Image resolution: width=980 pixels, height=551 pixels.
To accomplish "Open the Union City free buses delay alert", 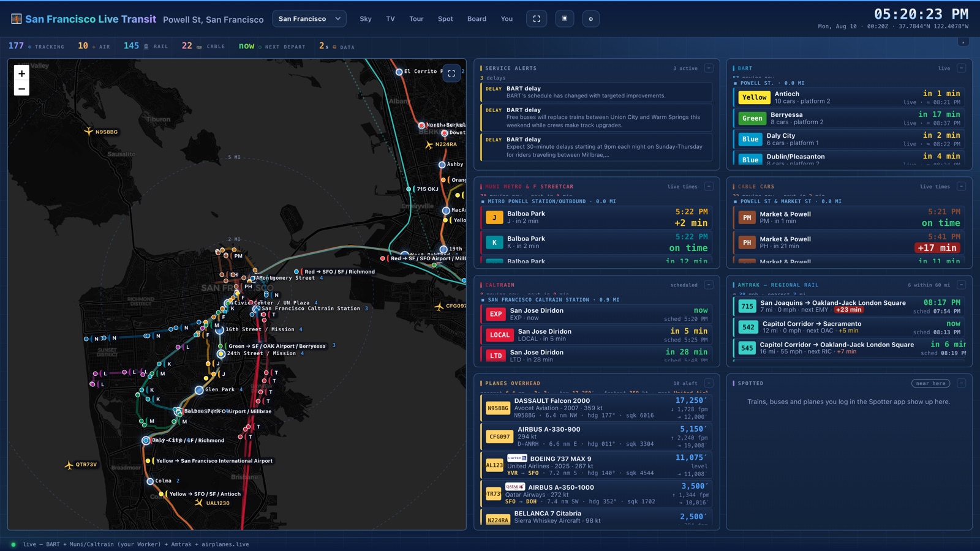I will 597,118.
